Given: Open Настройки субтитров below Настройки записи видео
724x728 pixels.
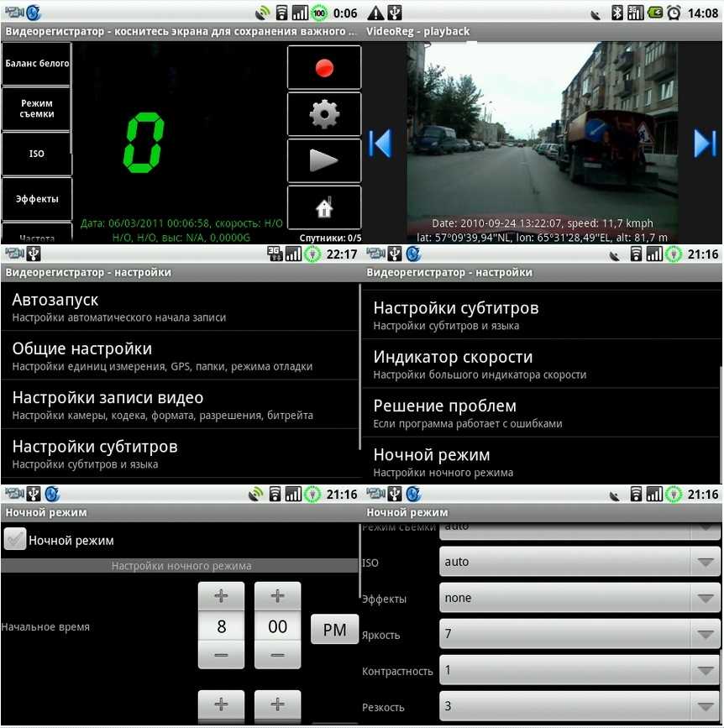Looking at the screenshot, I should click(180, 453).
